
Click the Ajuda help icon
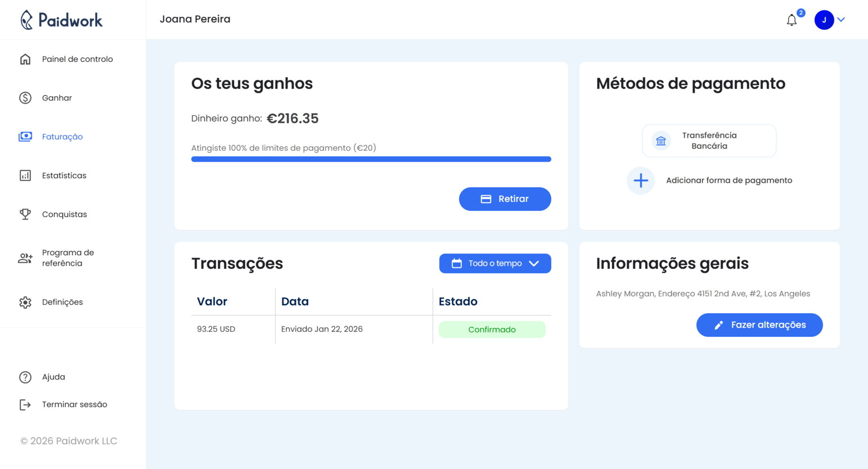pos(25,377)
